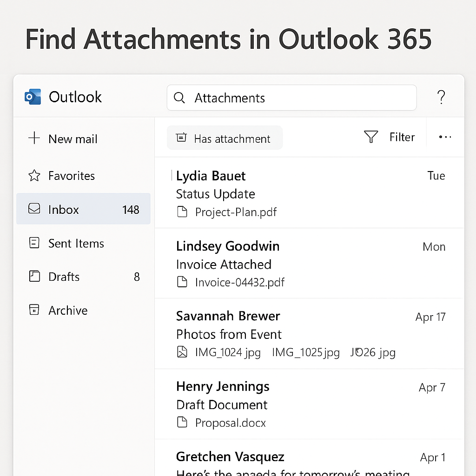The width and height of the screenshot is (476, 476).
Task: Open the IMG_1025 jpg attachment
Action: point(306,352)
